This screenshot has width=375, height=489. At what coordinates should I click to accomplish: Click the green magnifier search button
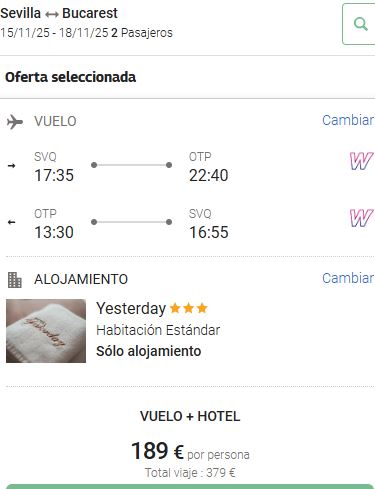pos(359,24)
